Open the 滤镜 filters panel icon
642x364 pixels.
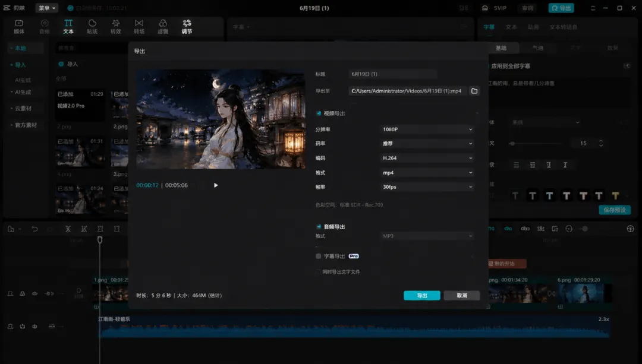click(163, 26)
